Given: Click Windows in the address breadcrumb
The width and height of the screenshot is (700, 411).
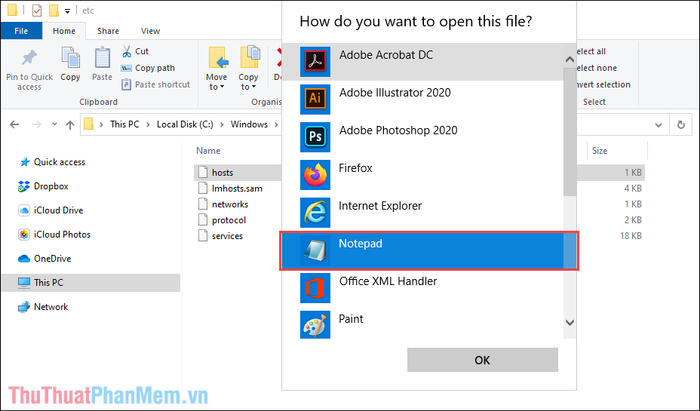Looking at the screenshot, I should coord(249,125).
